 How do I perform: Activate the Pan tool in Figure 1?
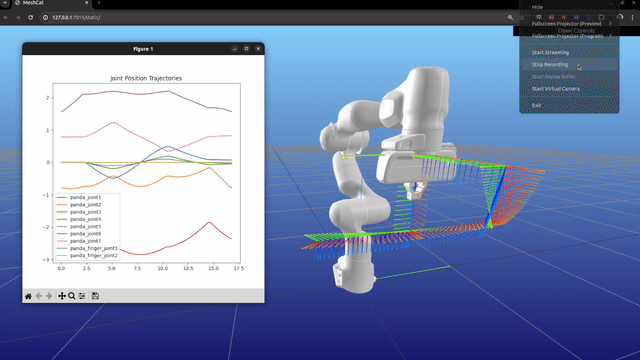point(62,296)
